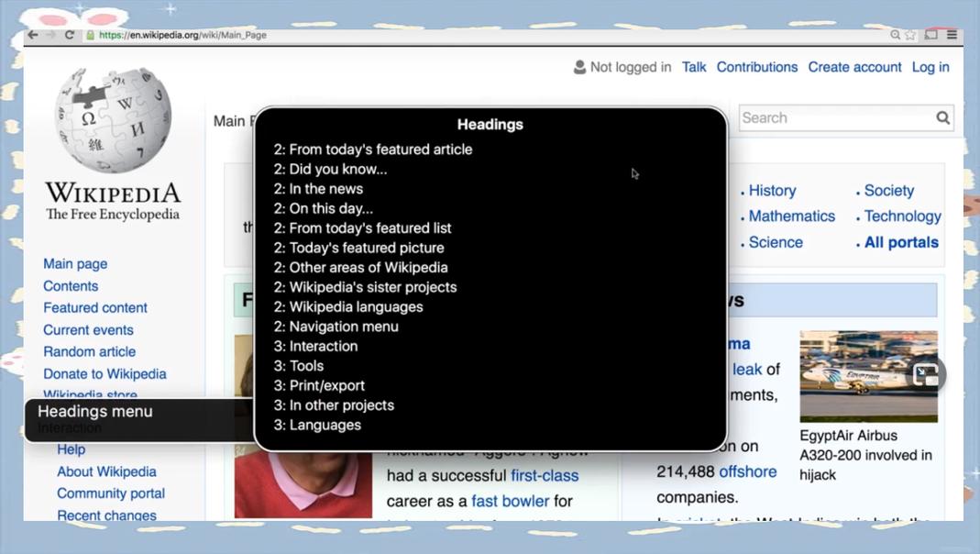Screen dimensions: 980x554
Task: Click the browser forward arrow
Action: pos(50,35)
